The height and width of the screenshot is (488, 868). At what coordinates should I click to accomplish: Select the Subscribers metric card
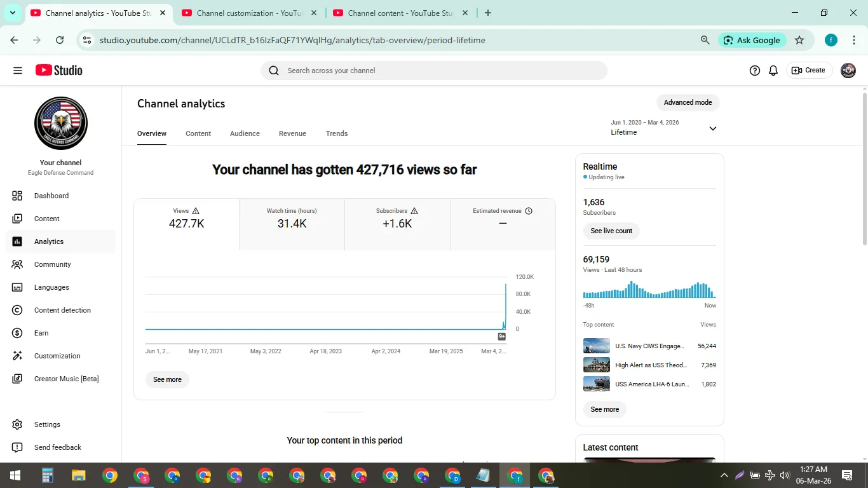(x=397, y=224)
